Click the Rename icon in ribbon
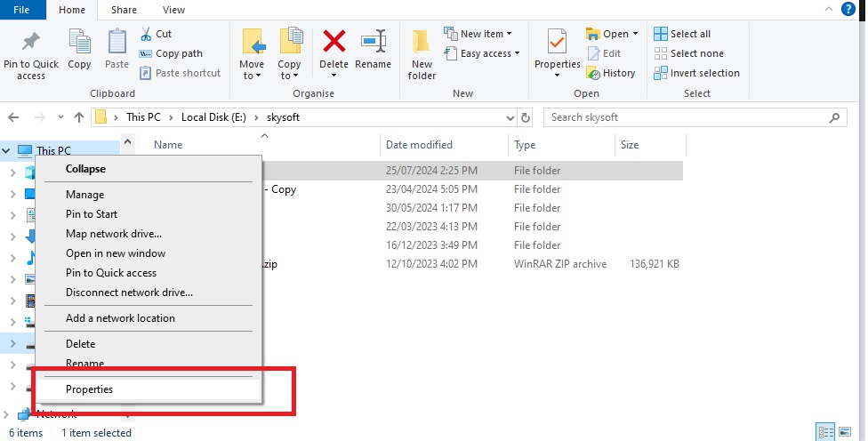Screen dimensions: 868x441 point(373,43)
